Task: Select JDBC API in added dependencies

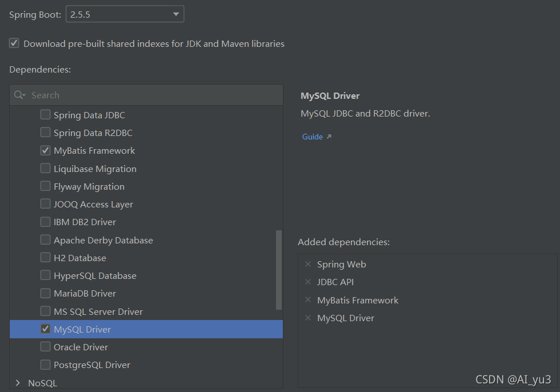Action: coord(335,282)
